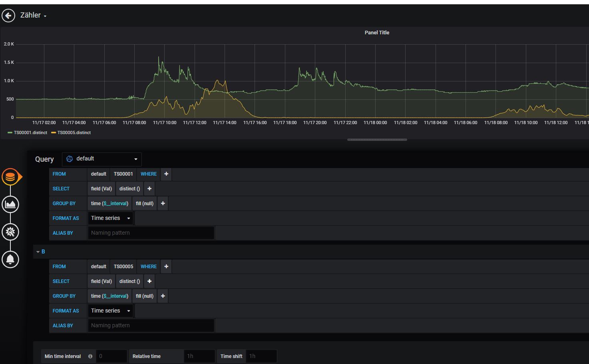Screen dimensions: 589x364
Task: Add GROUP BY option for TS00005 query
Action: click(x=163, y=296)
